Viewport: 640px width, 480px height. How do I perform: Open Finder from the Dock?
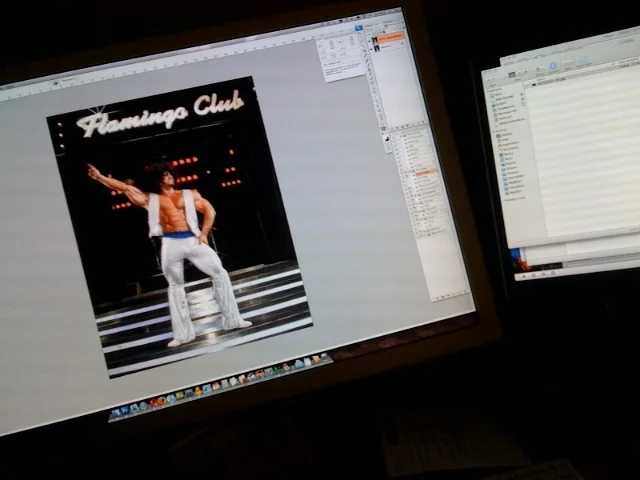click(x=116, y=411)
